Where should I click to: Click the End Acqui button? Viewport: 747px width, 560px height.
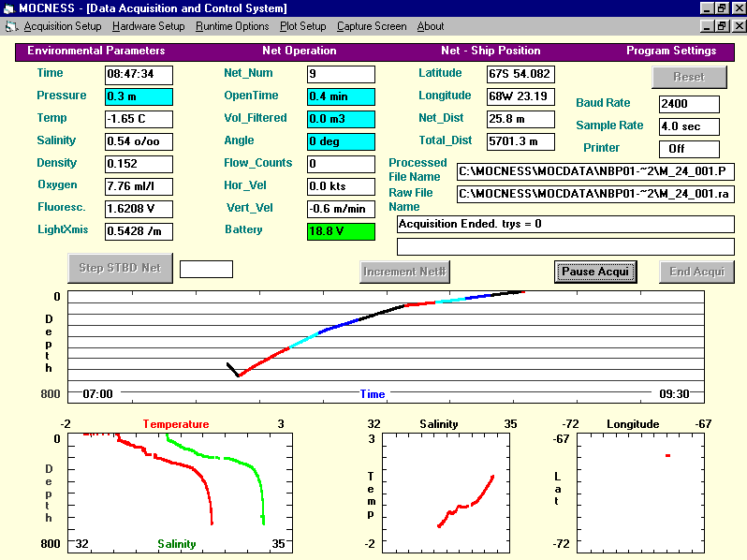(696, 272)
